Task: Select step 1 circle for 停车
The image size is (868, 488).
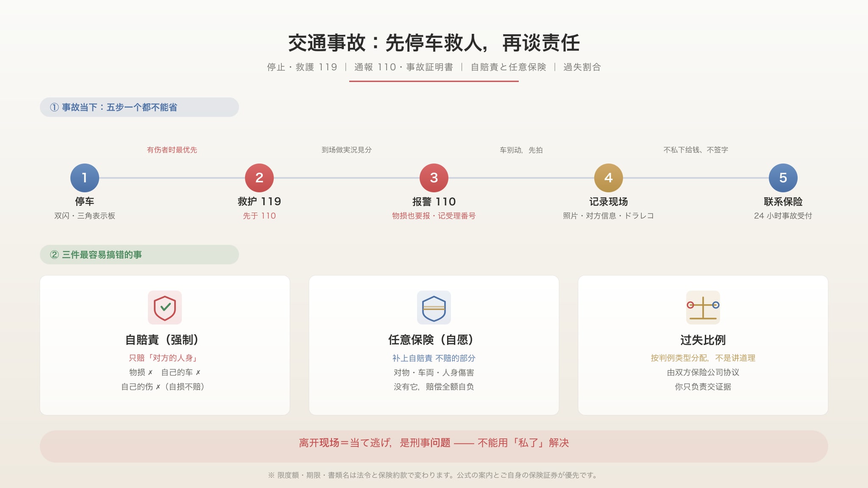Action: point(85,178)
